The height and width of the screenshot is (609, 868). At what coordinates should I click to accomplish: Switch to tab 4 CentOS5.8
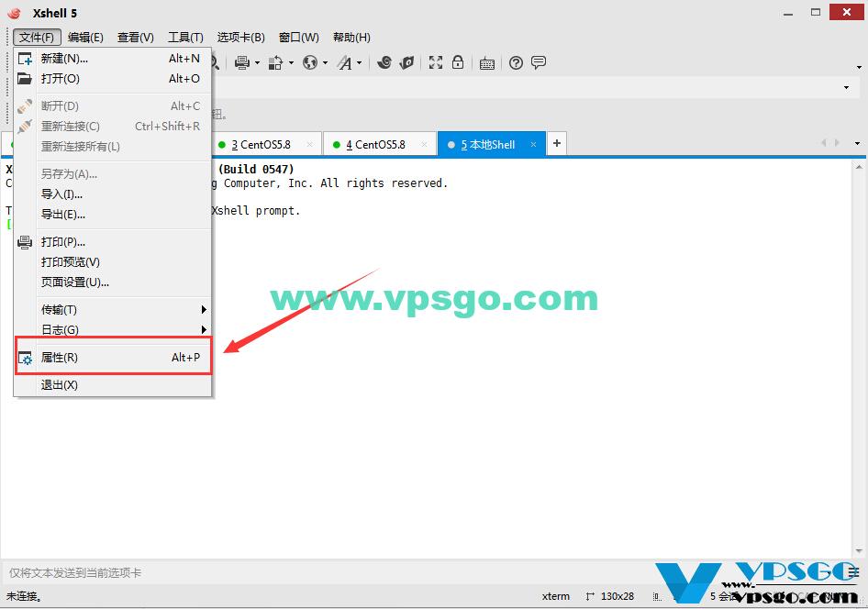[375, 145]
